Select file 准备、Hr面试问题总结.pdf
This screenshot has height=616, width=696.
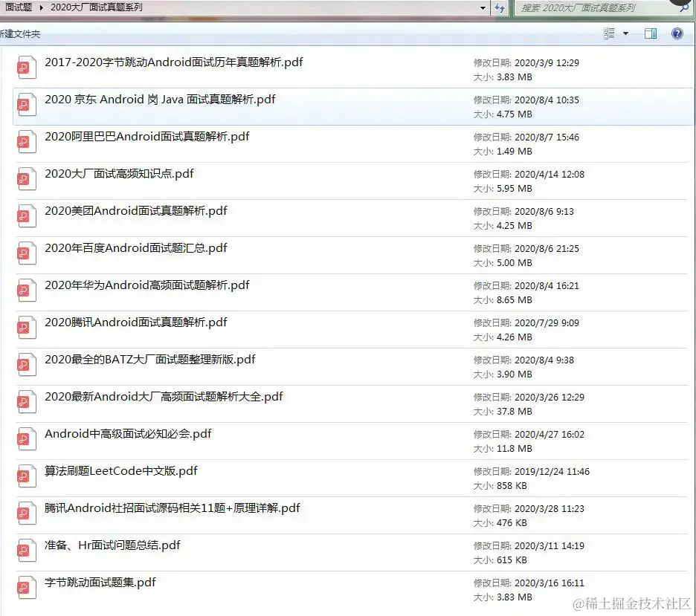[x=112, y=545]
